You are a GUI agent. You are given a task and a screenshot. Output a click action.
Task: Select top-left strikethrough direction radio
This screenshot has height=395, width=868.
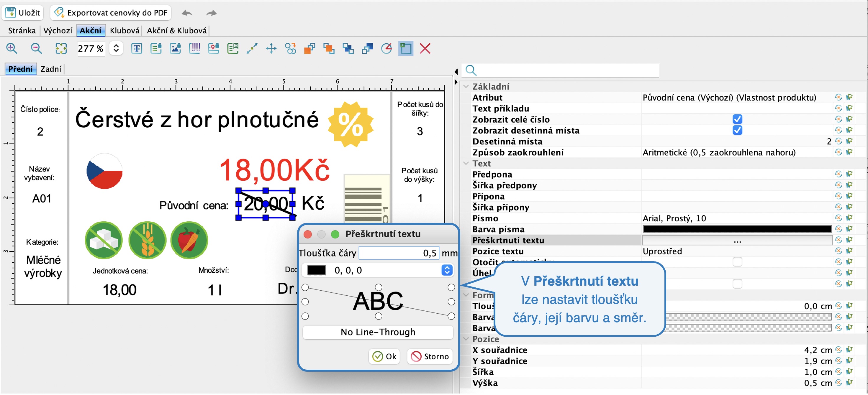pyautogui.click(x=305, y=288)
